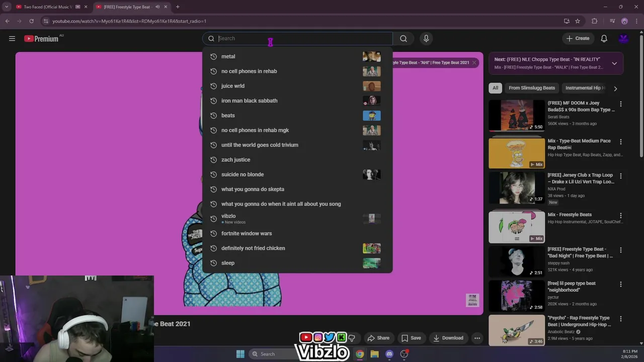644x362 pixels.
Task: Select 'vibzlo' suggestion with new videos
Action: [x=297, y=219]
